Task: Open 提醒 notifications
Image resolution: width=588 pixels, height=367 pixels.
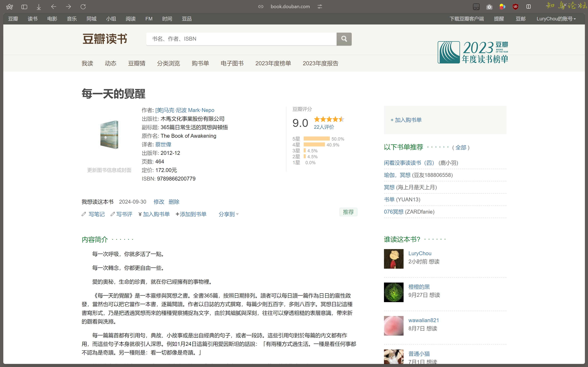Action: pos(499,19)
